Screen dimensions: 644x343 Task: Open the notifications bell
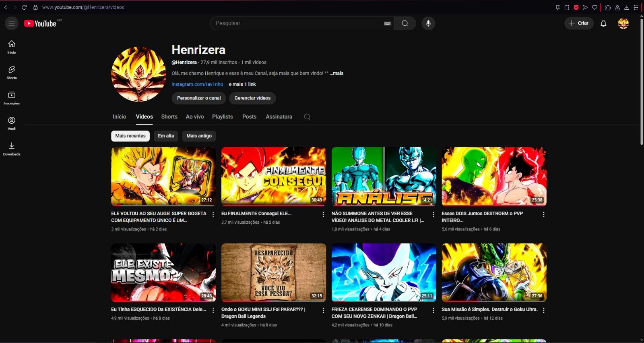tap(603, 23)
